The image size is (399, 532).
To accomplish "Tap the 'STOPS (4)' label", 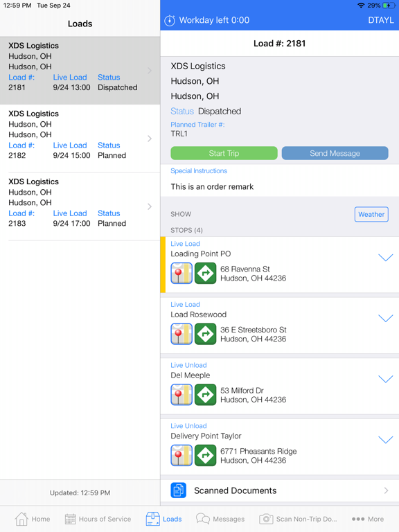I will click(x=186, y=230).
